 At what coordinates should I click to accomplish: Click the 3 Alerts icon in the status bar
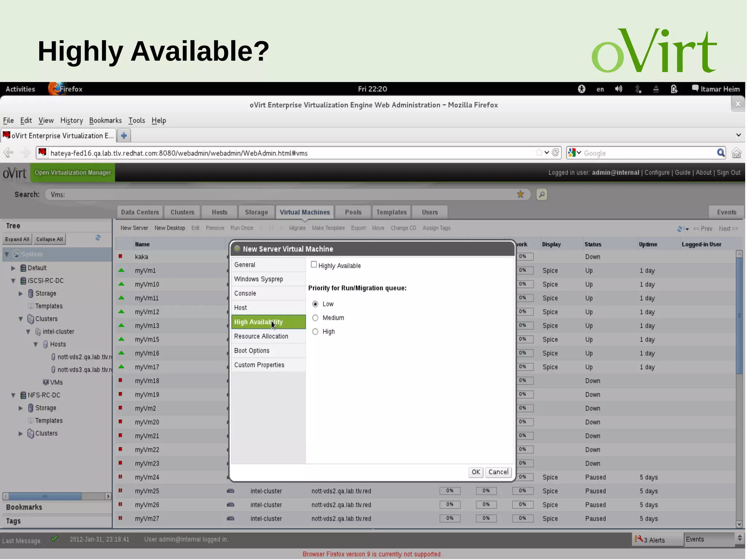pos(639,539)
